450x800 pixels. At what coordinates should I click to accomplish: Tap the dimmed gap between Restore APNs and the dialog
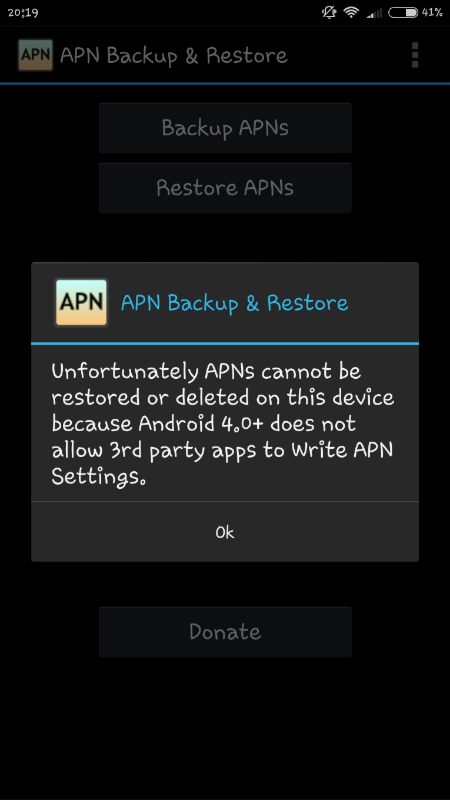[x=225, y=237]
